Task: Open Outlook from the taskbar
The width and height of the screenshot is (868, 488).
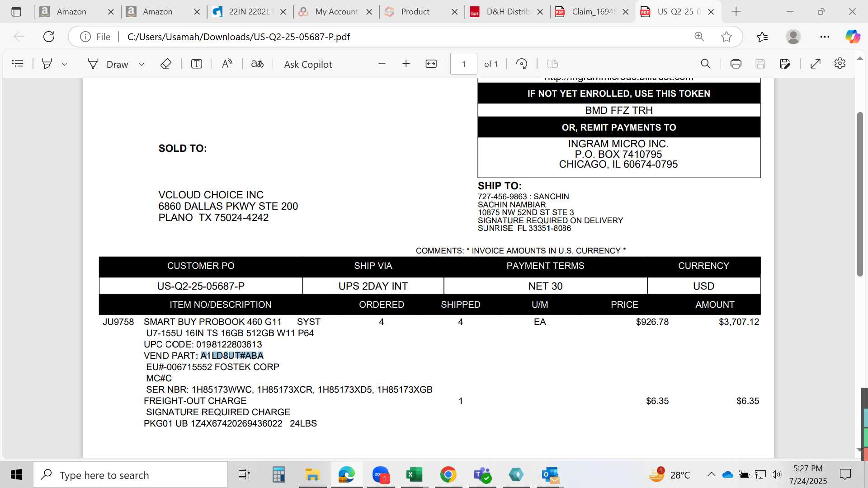Action: tap(550, 475)
